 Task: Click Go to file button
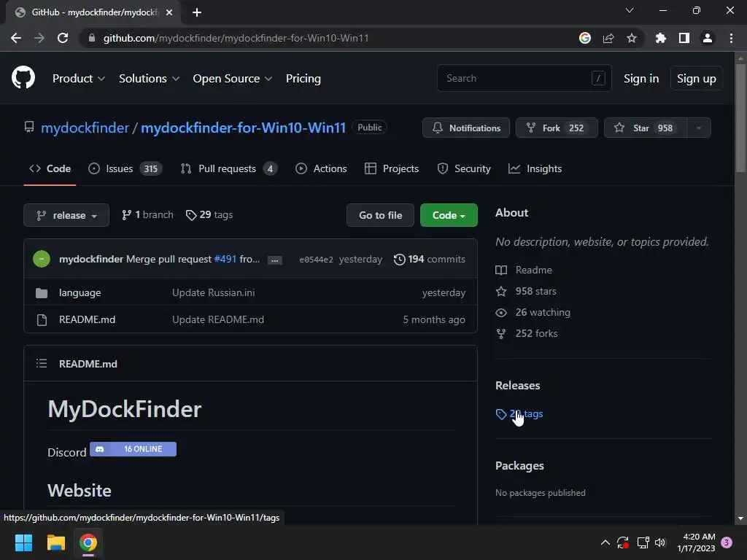pos(380,215)
